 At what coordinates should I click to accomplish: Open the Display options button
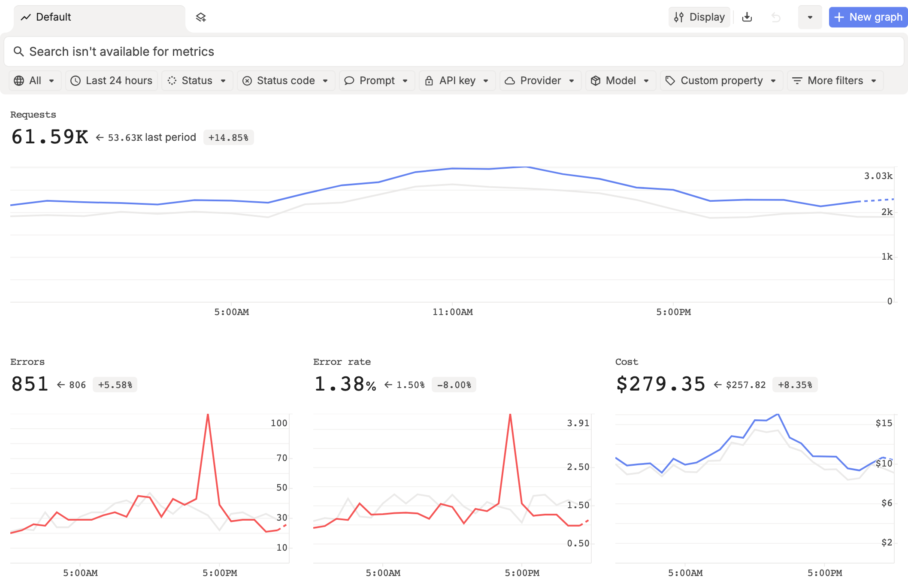tap(699, 17)
